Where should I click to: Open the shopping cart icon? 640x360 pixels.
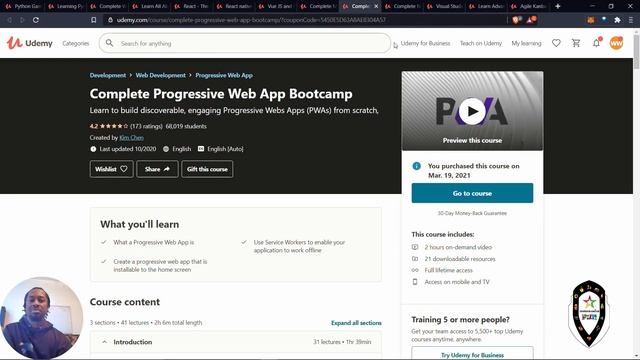click(576, 43)
